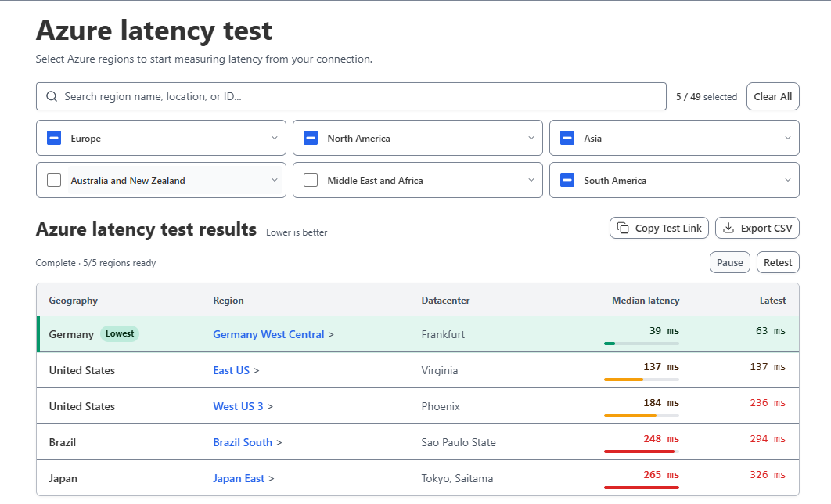Toggle the Europe checkbox

pos(54,138)
